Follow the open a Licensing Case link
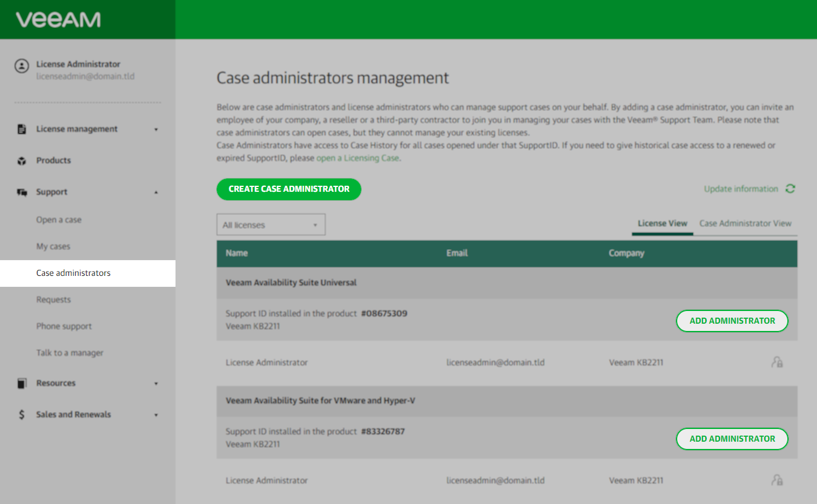 tap(358, 158)
